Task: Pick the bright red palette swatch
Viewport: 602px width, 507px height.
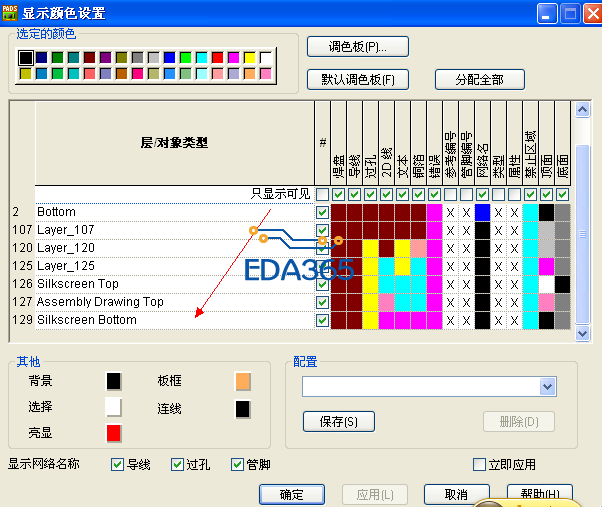Action: coord(217,58)
